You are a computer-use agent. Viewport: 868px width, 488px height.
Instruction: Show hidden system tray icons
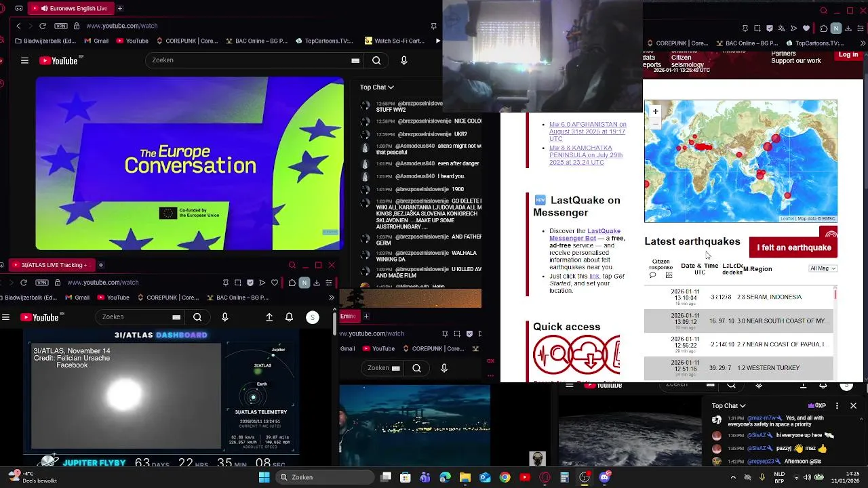[x=733, y=477]
